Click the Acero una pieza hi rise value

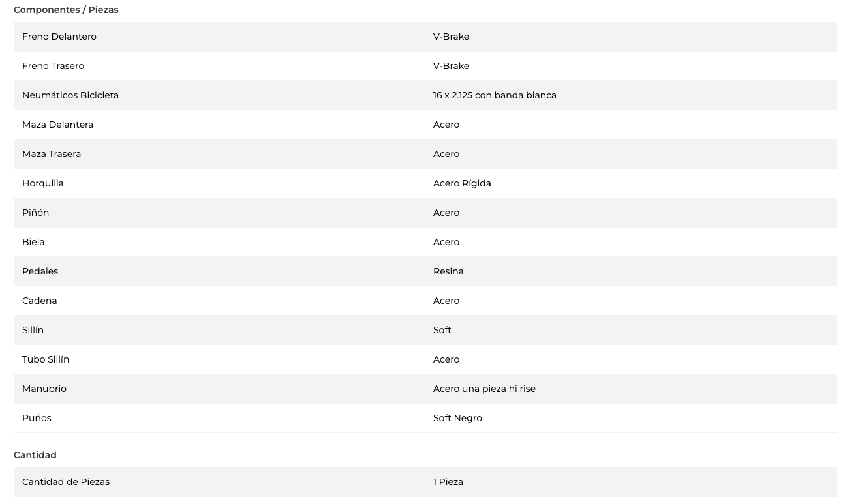(484, 389)
